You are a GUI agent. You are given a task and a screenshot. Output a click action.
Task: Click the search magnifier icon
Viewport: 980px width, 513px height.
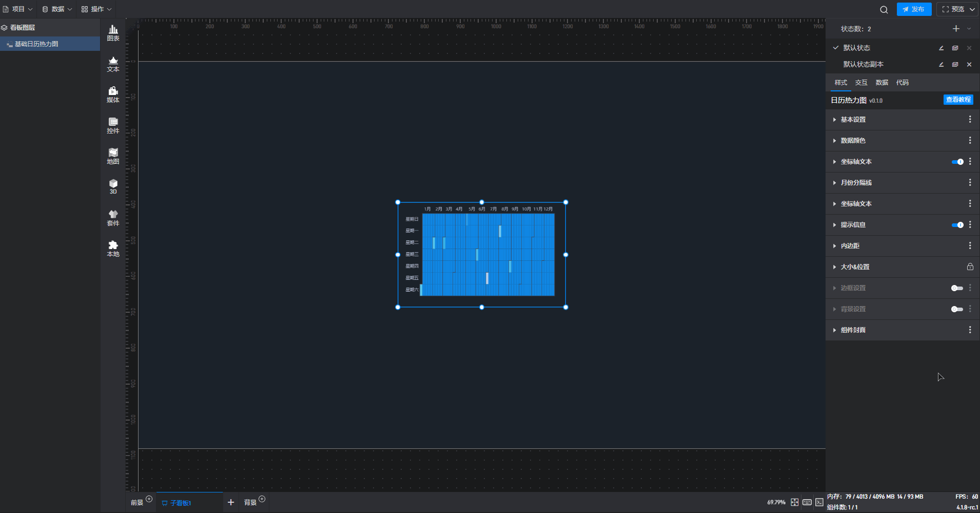click(884, 9)
